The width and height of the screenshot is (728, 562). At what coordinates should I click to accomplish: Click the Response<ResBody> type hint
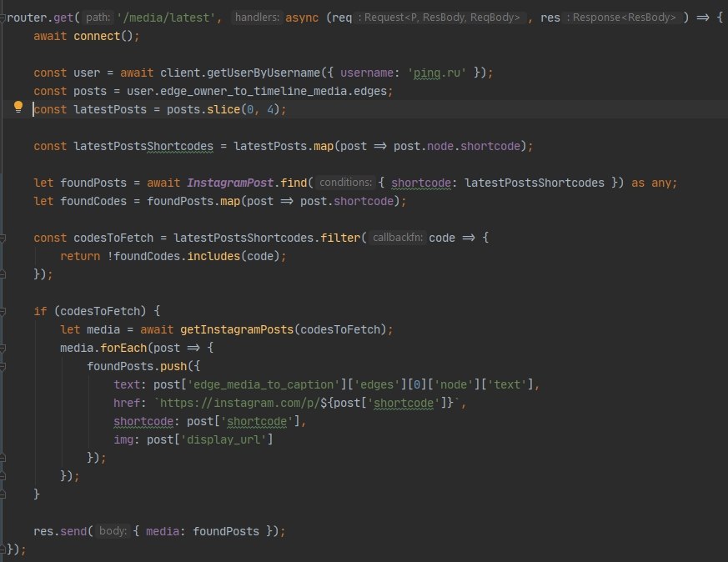pyautogui.click(x=624, y=18)
